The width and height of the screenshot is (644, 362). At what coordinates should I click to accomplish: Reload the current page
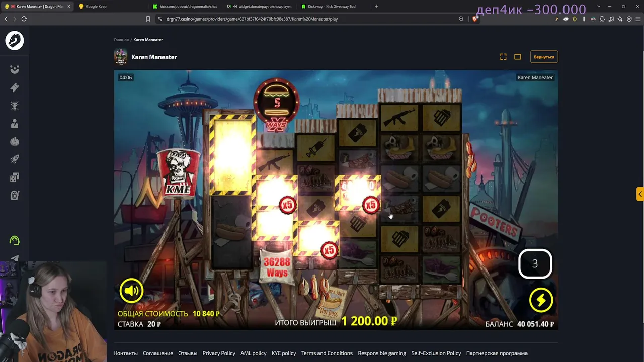24,19
